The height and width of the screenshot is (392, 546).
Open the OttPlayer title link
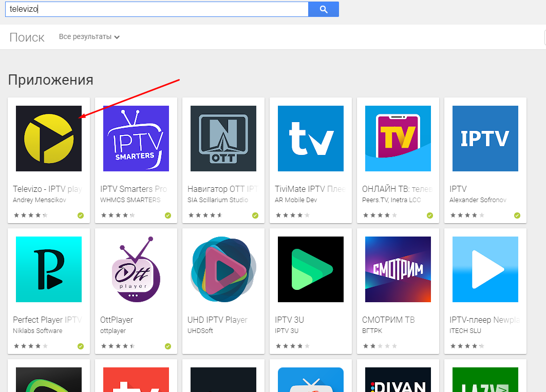coord(117,320)
